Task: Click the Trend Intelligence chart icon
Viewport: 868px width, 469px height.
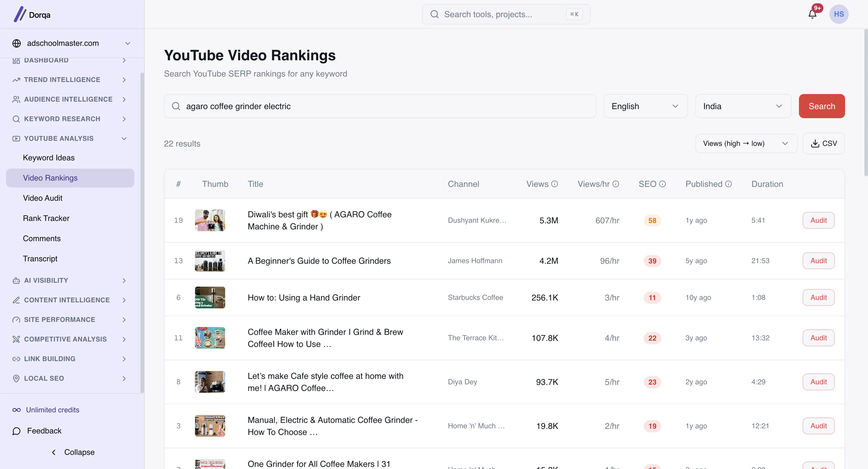Action: click(x=16, y=80)
